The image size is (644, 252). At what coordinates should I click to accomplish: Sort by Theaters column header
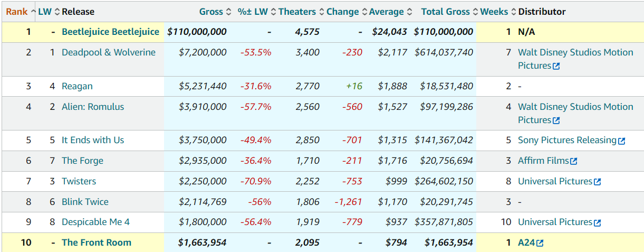(297, 12)
